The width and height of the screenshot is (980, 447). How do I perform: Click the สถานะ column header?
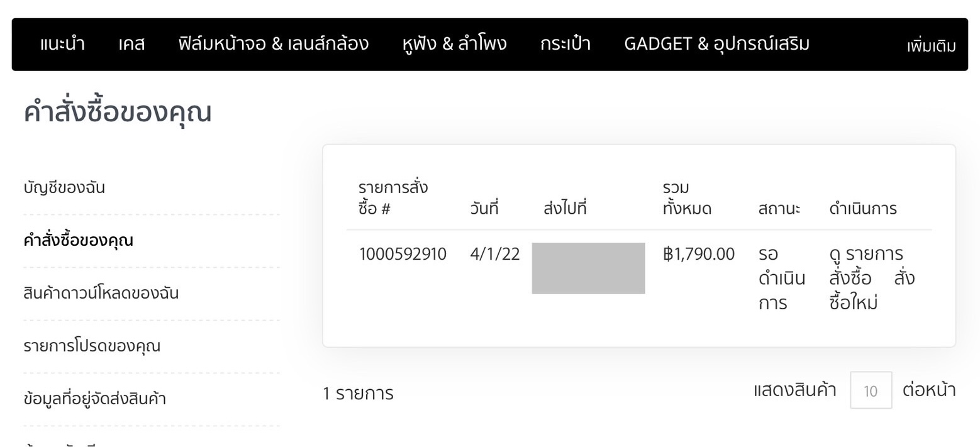coord(779,209)
